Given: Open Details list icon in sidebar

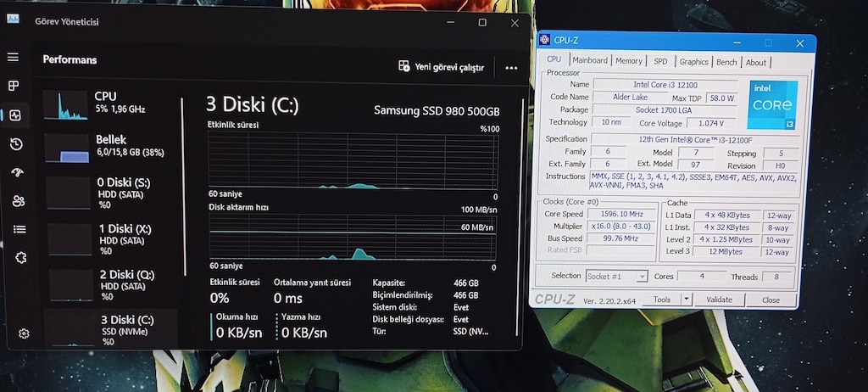Looking at the screenshot, I should [x=19, y=229].
